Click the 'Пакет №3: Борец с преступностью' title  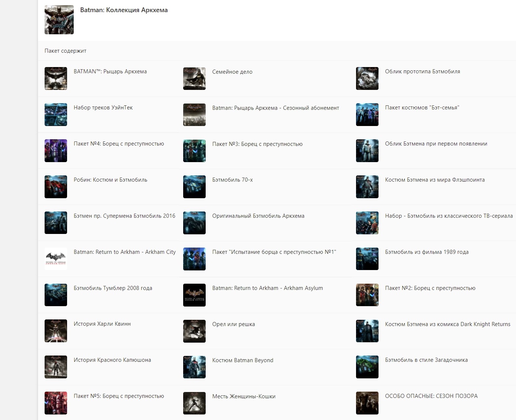pos(257,144)
